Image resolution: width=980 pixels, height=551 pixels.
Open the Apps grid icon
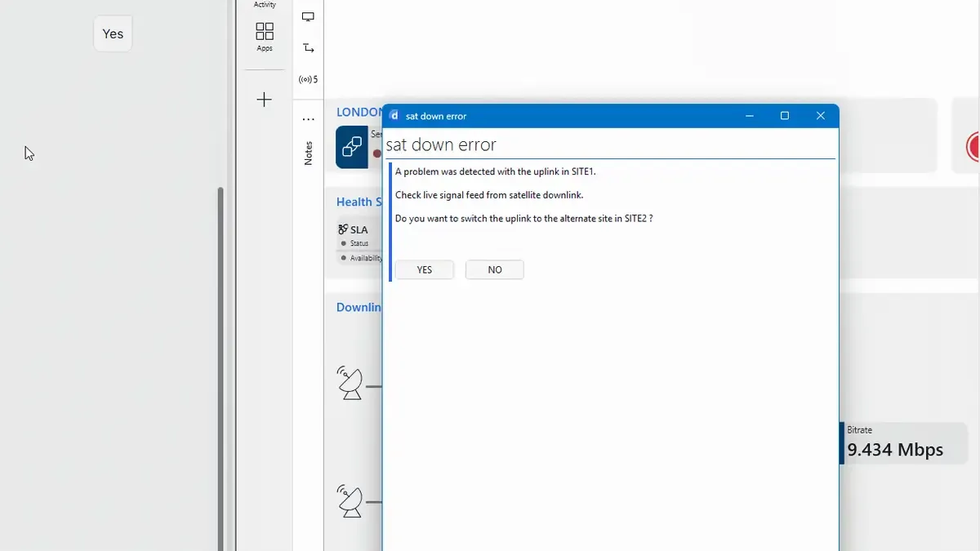pos(265,36)
